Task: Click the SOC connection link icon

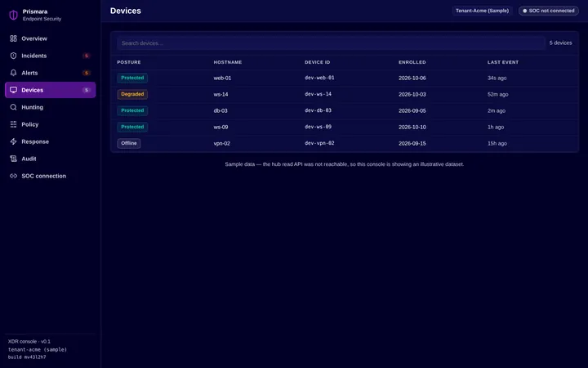Action: tap(14, 176)
